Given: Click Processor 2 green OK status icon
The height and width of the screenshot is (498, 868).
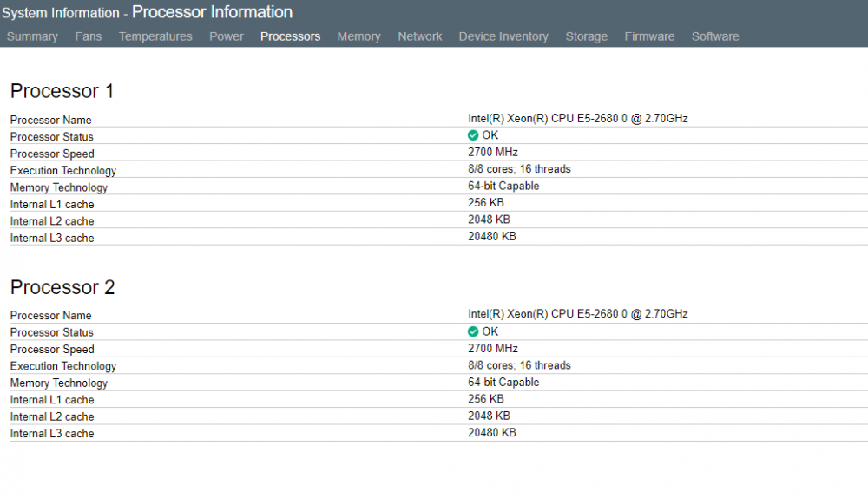Looking at the screenshot, I should click(473, 331).
